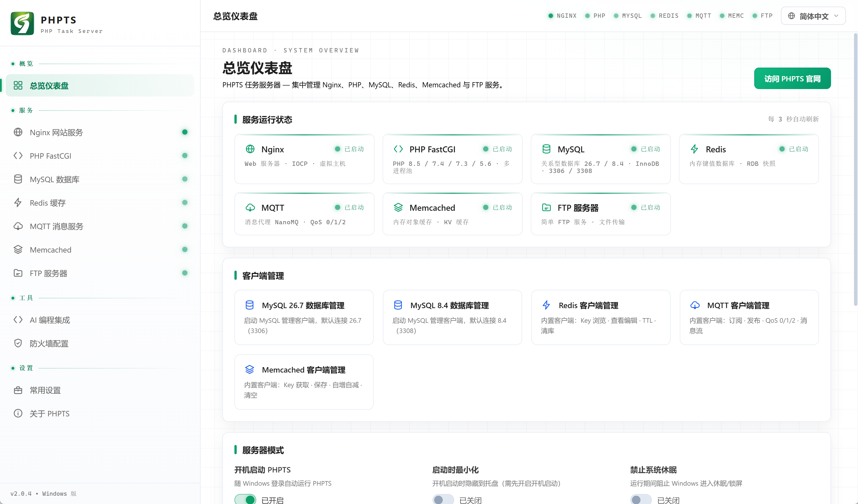Screen dimensions: 858x504
Task: Click the MySQL database icon in sidebar
Action: 18,179
